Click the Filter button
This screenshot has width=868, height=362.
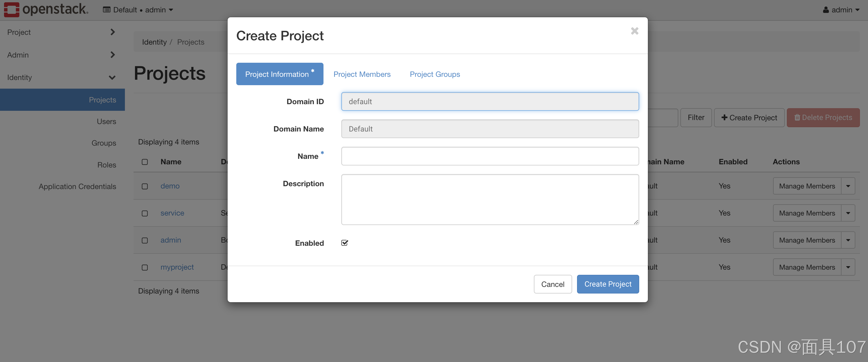click(x=696, y=117)
